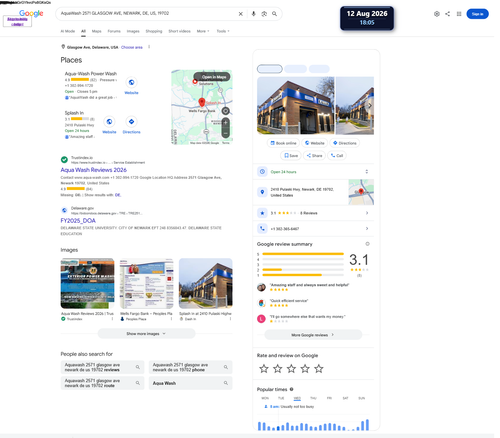Click the magnifier search submit icon
This screenshot has height=438, width=500.
[x=274, y=14]
